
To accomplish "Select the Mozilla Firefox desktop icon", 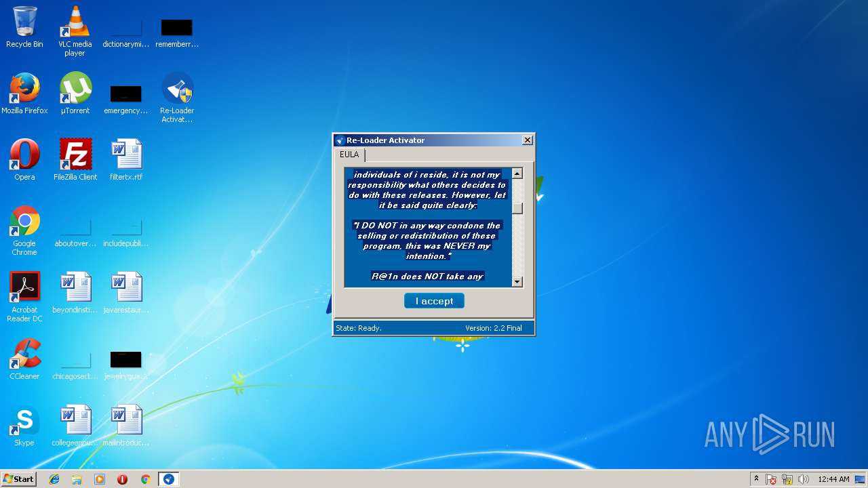I will (x=24, y=94).
